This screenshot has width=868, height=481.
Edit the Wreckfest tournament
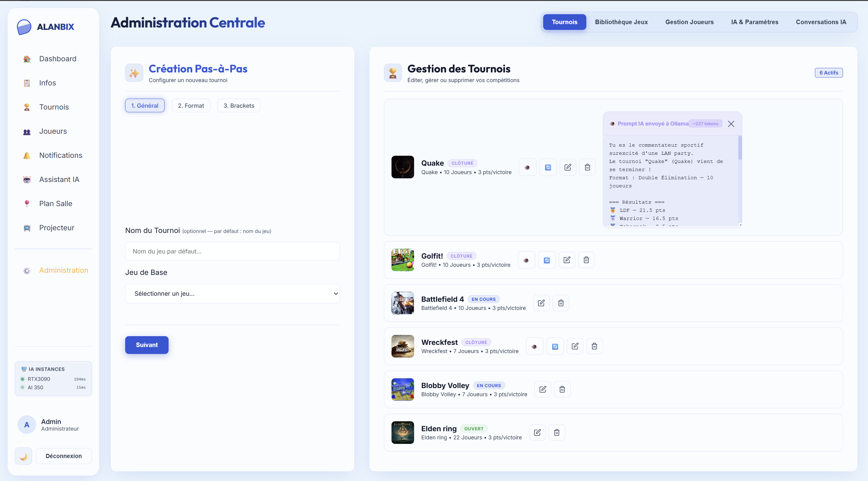coord(575,346)
